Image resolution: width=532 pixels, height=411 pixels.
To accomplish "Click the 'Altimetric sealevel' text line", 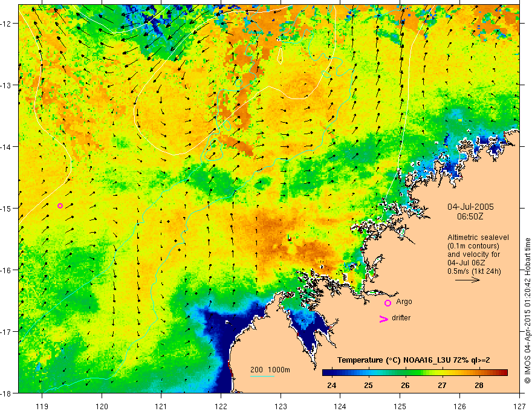I will coord(478,238).
